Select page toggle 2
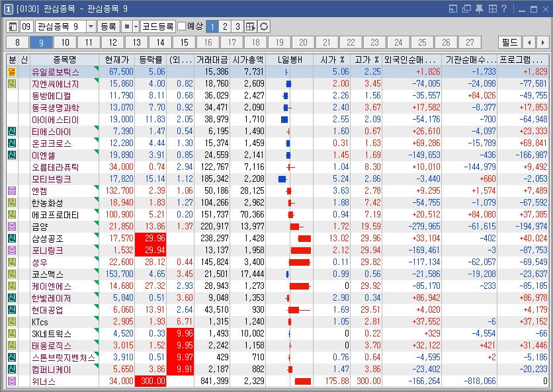 (x=225, y=26)
